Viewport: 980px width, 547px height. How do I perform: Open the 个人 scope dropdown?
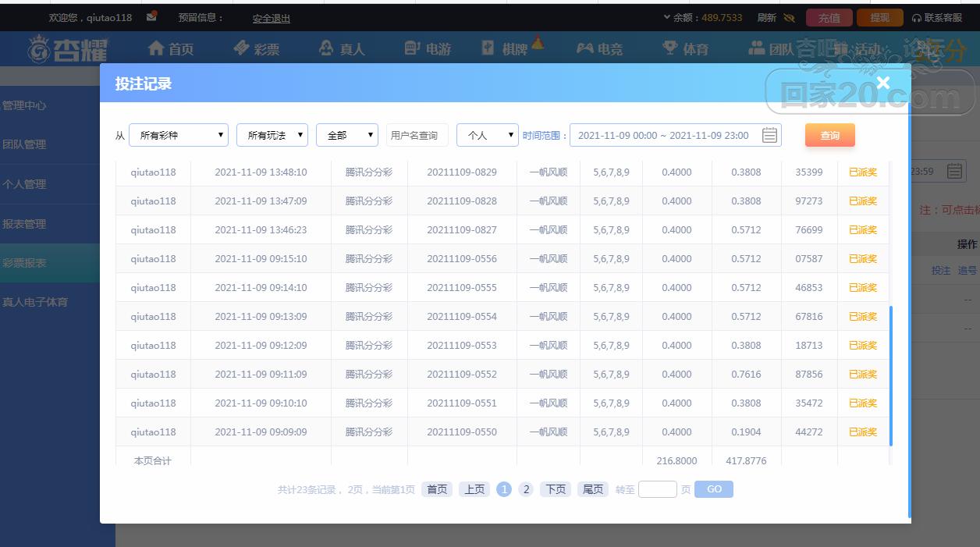[x=487, y=135]
